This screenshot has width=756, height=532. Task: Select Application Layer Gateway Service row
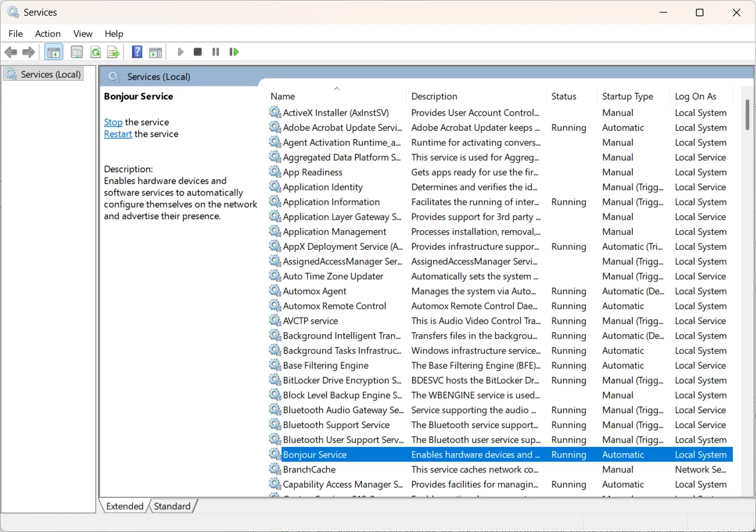501,217
